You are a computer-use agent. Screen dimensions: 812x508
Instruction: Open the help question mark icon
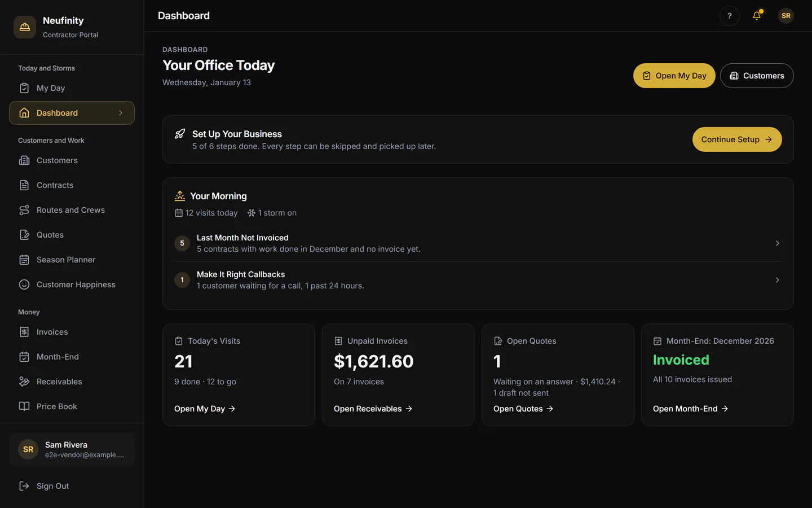point(730,16)
